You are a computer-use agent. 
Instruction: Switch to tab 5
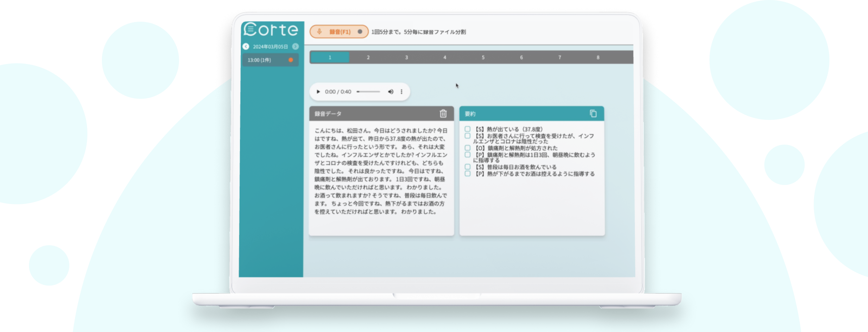pos(483,58)
